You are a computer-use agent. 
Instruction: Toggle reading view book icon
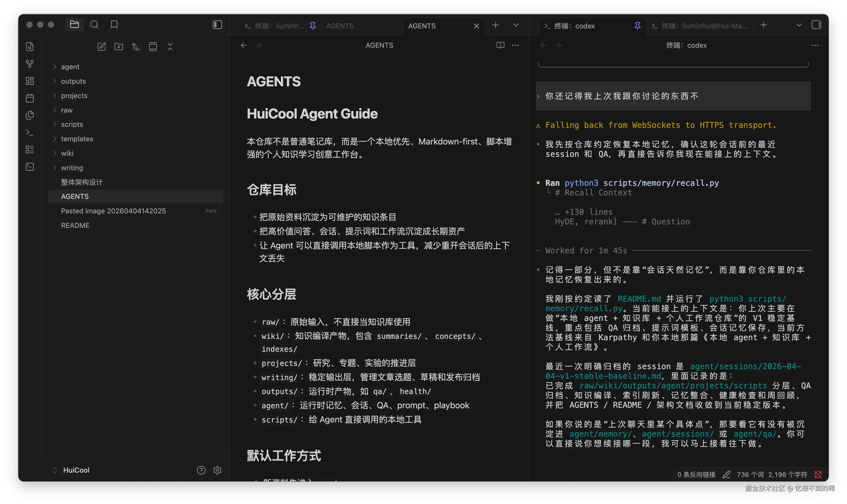pos(500,45)
